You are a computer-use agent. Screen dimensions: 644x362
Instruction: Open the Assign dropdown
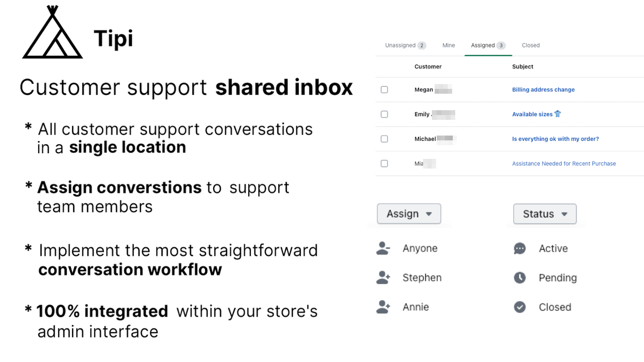409,214
